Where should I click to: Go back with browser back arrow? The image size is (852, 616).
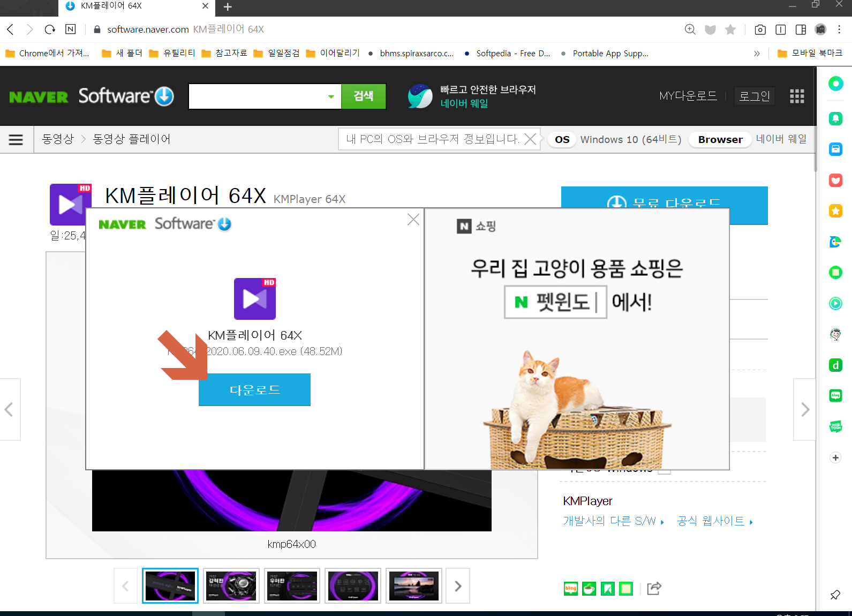10,29
